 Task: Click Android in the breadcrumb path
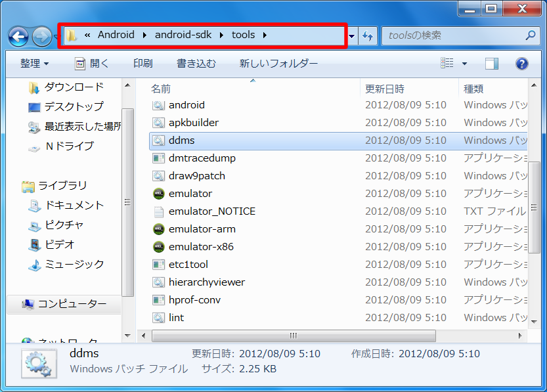116,35
